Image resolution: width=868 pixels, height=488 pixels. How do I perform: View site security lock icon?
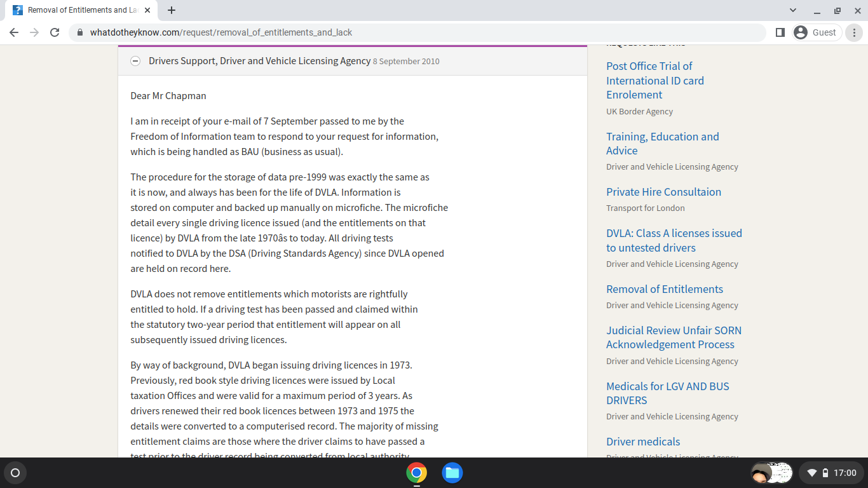[x=80, y=32]
